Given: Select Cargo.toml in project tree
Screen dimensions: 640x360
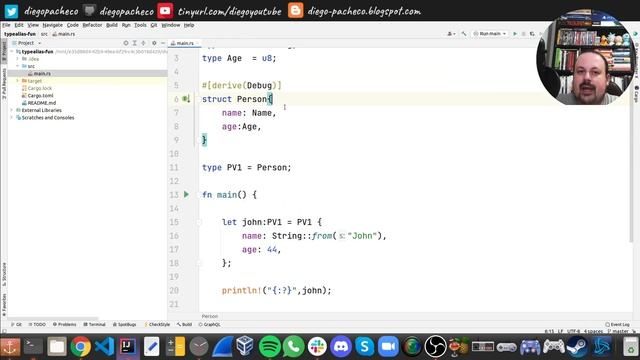Looking at the screenshot, I should pyautogui.click(x=37, y=96).
